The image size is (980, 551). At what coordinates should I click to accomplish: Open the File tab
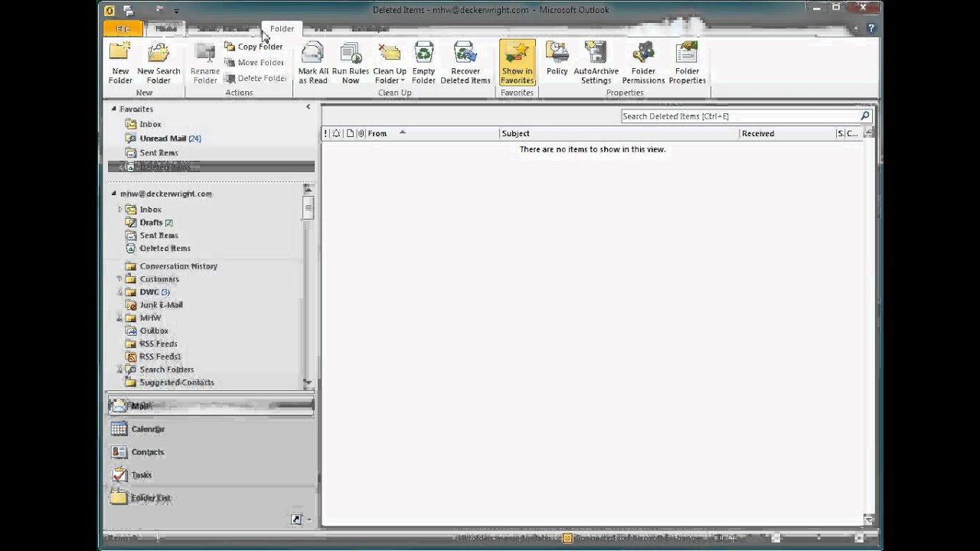coord(123,28)
